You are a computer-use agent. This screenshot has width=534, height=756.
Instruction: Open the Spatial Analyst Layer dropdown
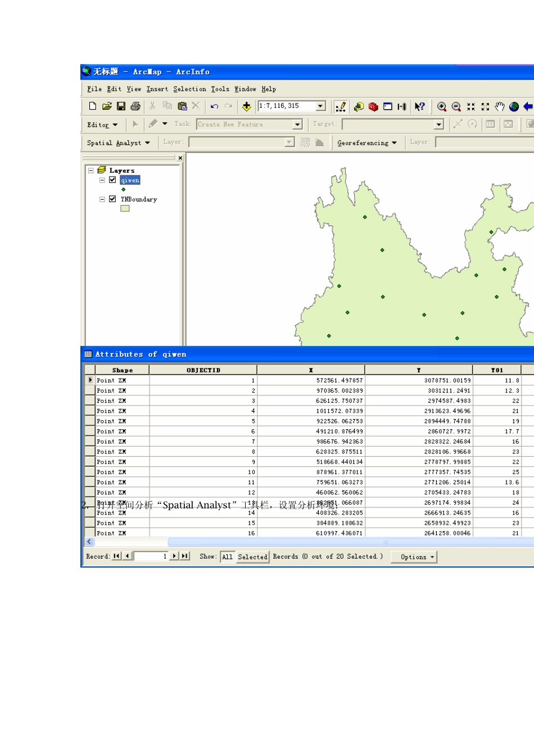[x=289, y=142]
